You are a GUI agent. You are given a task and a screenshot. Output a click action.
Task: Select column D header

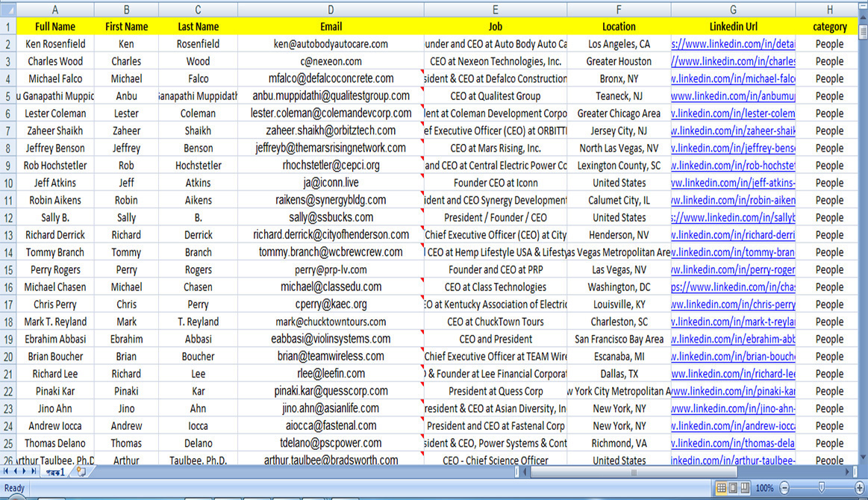pyautogui.click(x=331, y=10)
